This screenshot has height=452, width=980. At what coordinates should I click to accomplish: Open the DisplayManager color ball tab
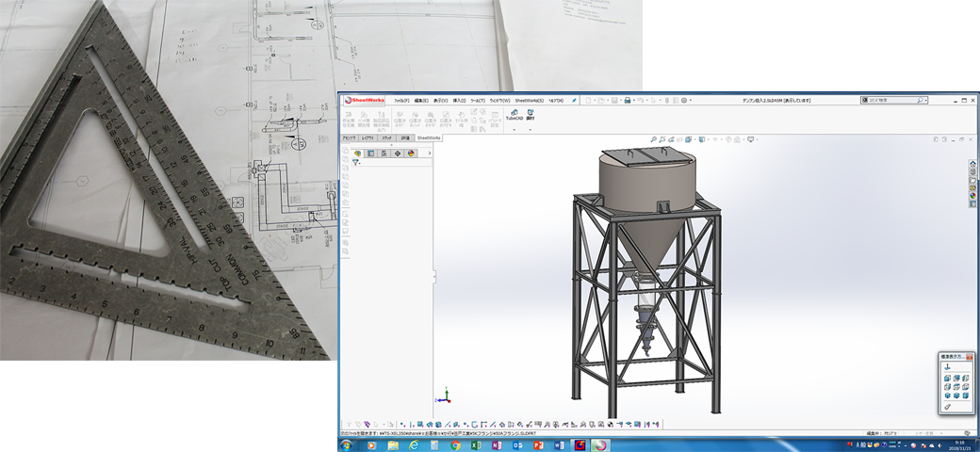(411, 153)
